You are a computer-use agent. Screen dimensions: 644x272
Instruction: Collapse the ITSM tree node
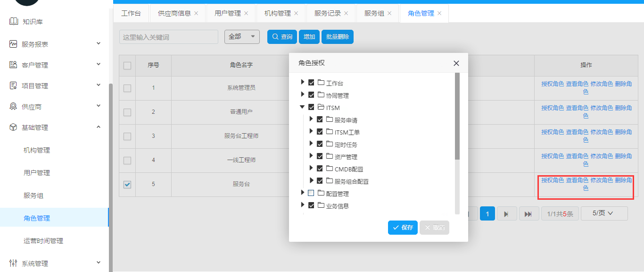point(302,107)
